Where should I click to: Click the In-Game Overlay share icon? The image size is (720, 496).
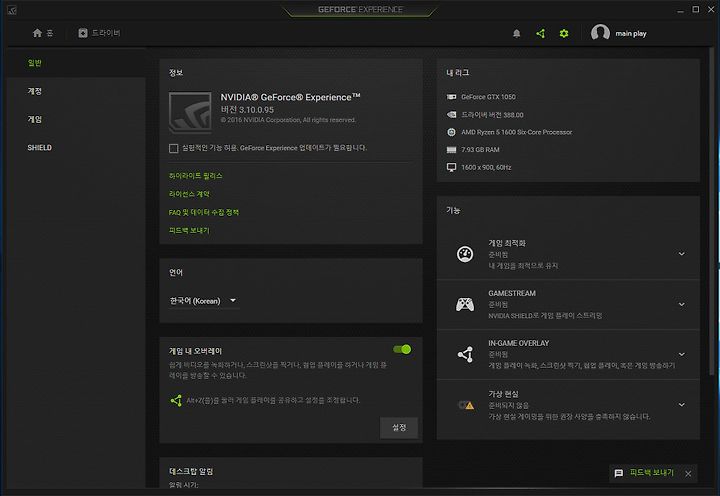click(x=465, y=354)
